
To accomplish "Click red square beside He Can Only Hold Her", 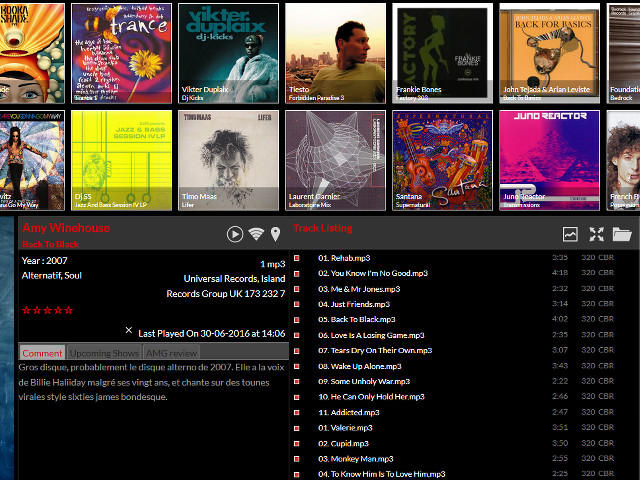I will pyautogui.click(x=297, y=397).
